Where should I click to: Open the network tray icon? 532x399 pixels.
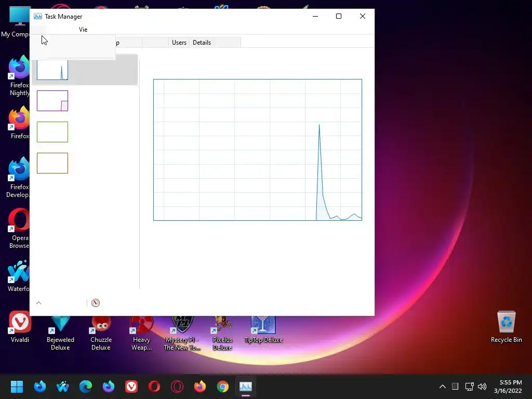point(469,387)
